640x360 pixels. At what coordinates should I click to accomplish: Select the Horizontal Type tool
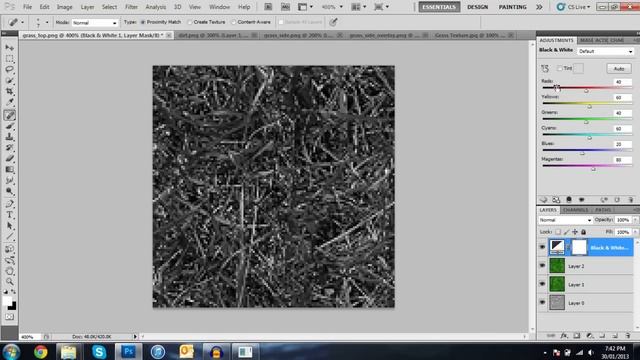click(9, 215)
